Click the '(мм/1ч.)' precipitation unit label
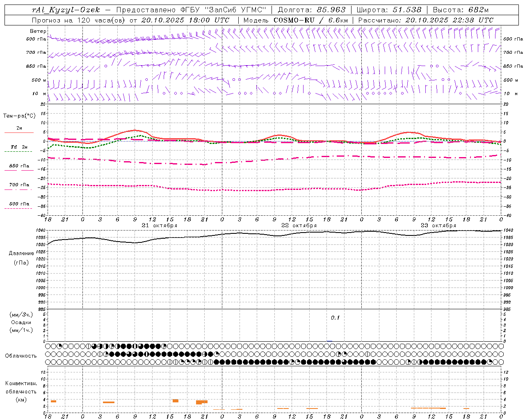Screen dimensions: 525x420 pos(21,330)
